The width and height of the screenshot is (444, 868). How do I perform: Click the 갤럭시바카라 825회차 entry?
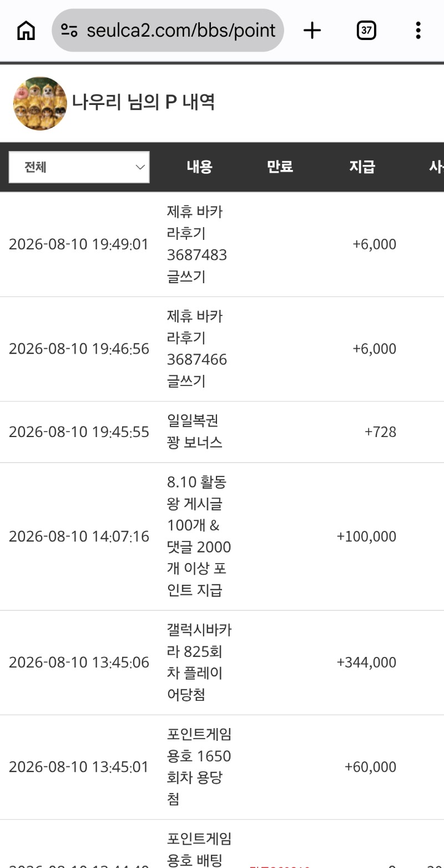199,663
